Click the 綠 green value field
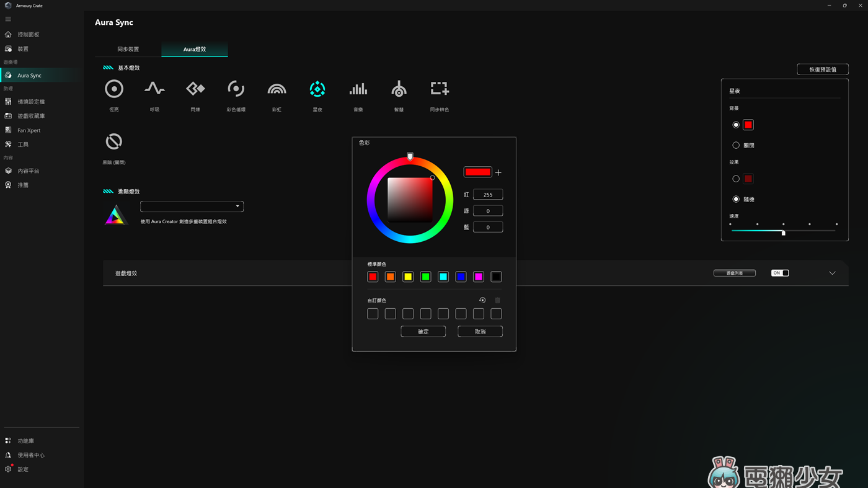The height and width of the screenshot is (488, 868). coord(488,211)
